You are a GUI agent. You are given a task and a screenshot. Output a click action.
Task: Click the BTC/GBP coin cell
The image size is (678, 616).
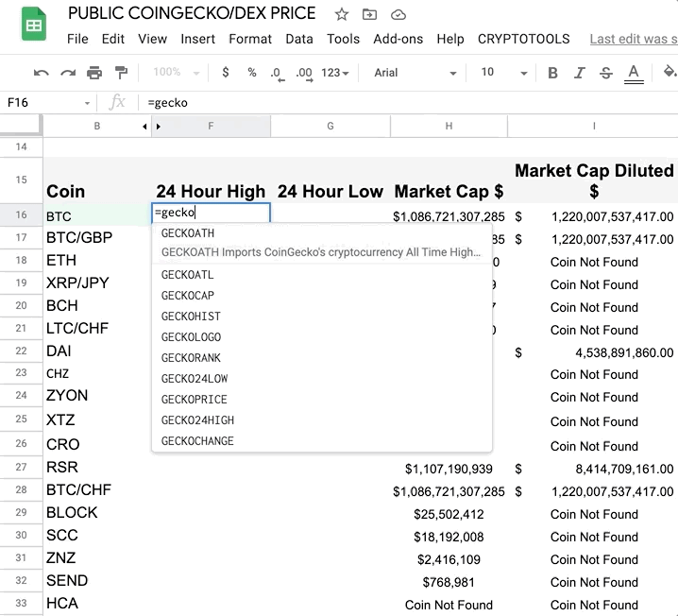(97, 237)
